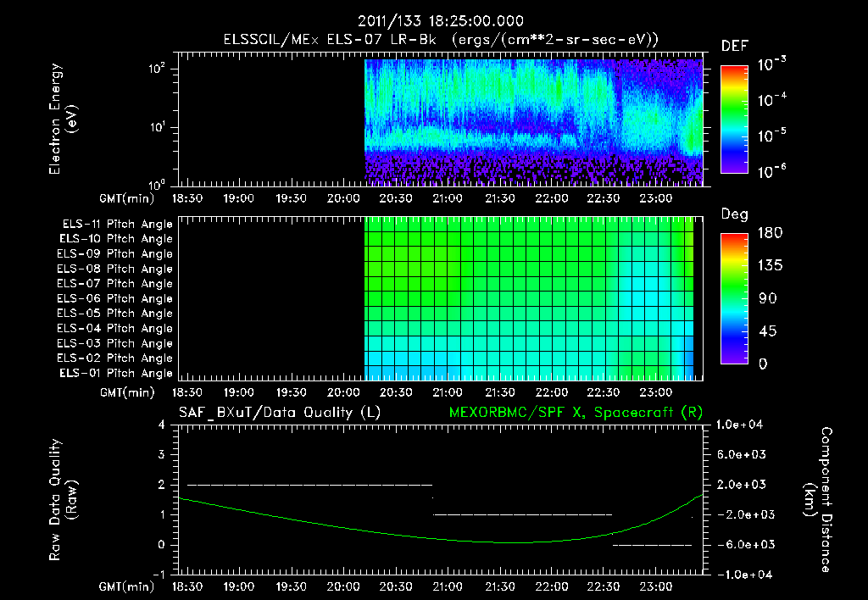
Task: Select the Component Distance (km) axis title
Action: [818, 500]
